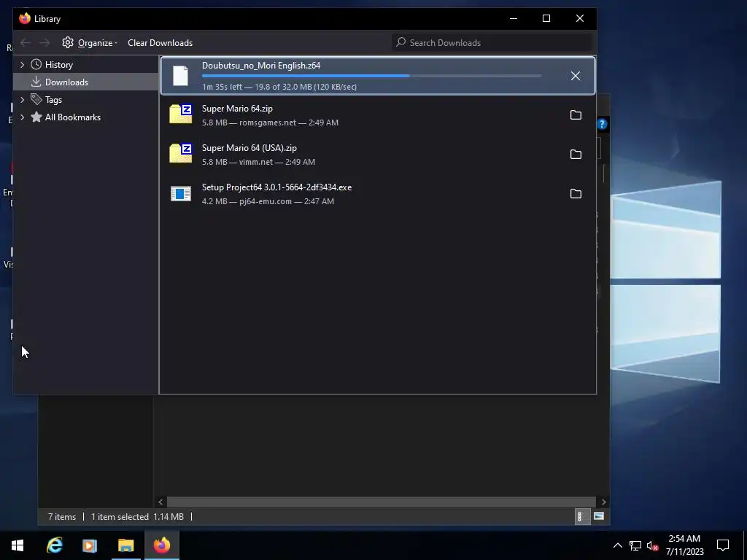Show Super Mario 64 (USA).zip in folder
The height and width of the screenshot is (560, 747).
[x=576, y=155]
